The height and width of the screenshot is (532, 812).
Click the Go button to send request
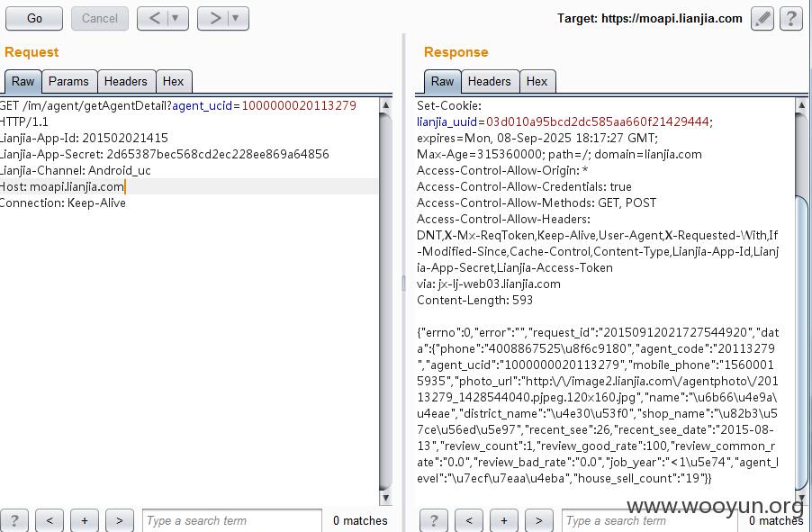[x=34, y=19]
